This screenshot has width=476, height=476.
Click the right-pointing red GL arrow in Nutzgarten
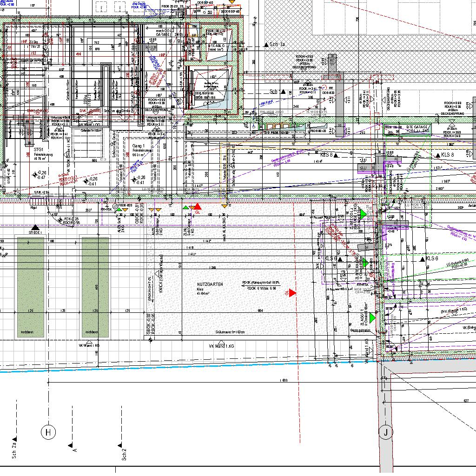(x=292, y=293)
